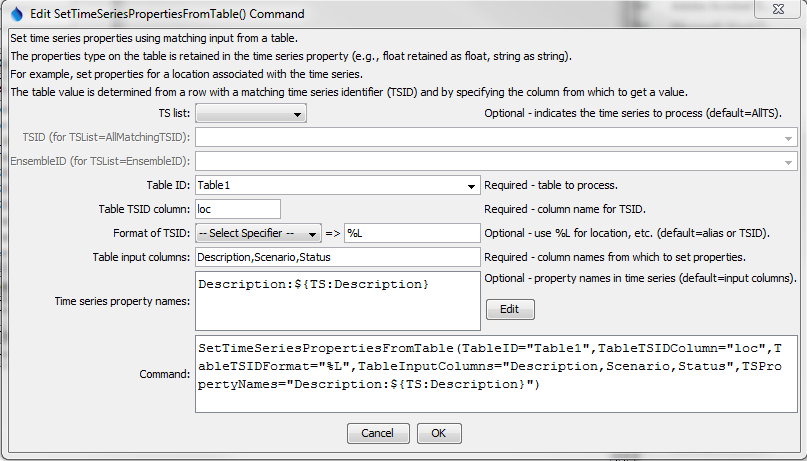Confirm with the OK button
807x461 pixels.
tap(438, 433)
